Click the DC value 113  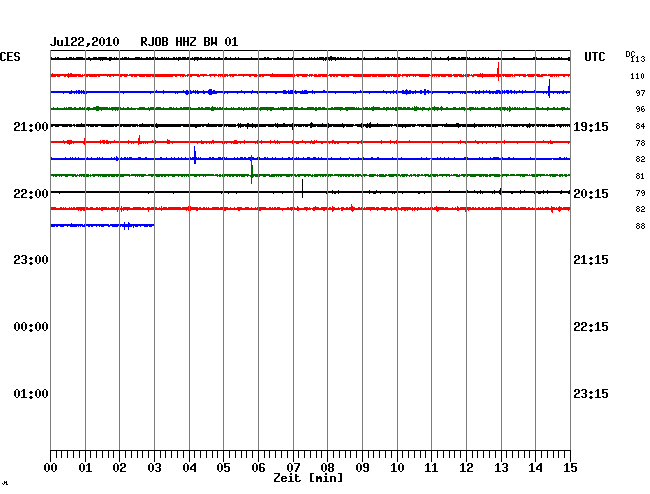pos(638,60)
